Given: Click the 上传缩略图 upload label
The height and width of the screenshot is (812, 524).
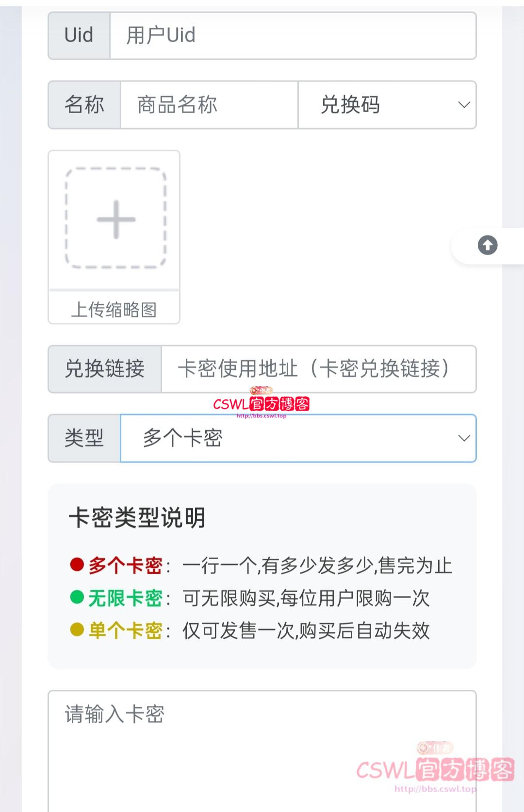Looking at the screenshot, I should 114,309.
